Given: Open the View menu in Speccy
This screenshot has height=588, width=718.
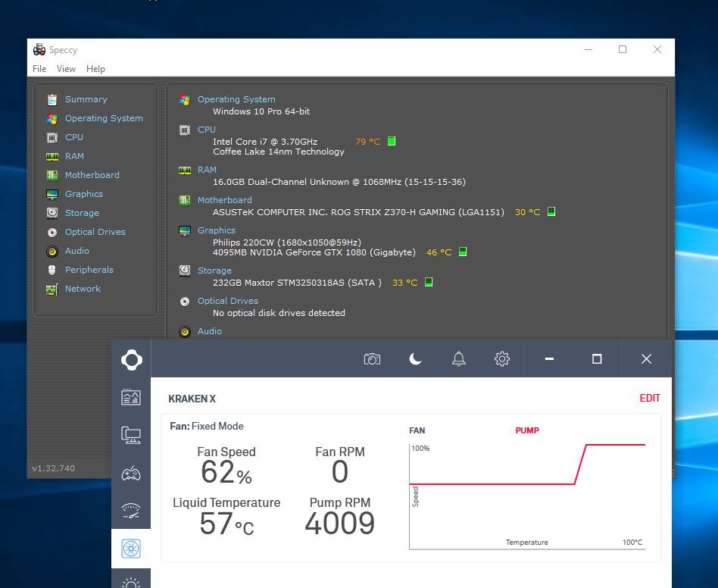Looking at the screenshot, I should click(x=66, y=69).
